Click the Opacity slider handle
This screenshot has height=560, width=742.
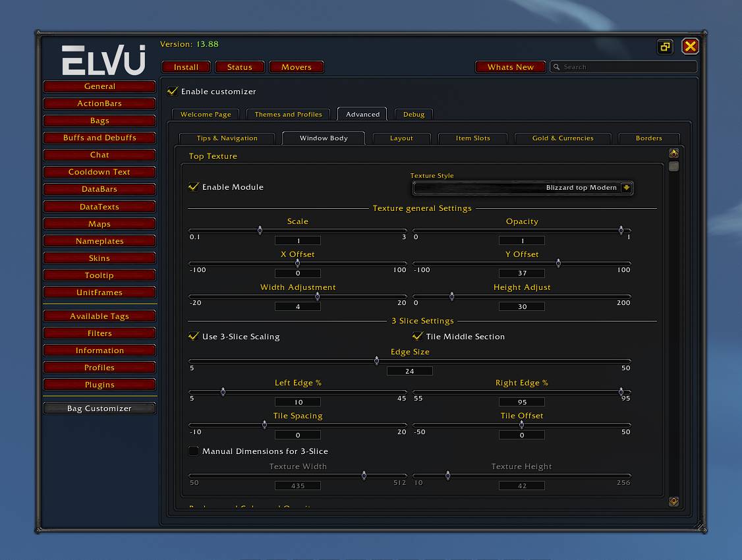(x=621, y=231)
